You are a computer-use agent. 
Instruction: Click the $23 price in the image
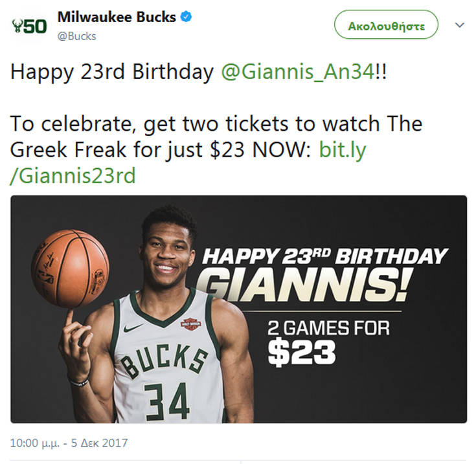[302, 353]
